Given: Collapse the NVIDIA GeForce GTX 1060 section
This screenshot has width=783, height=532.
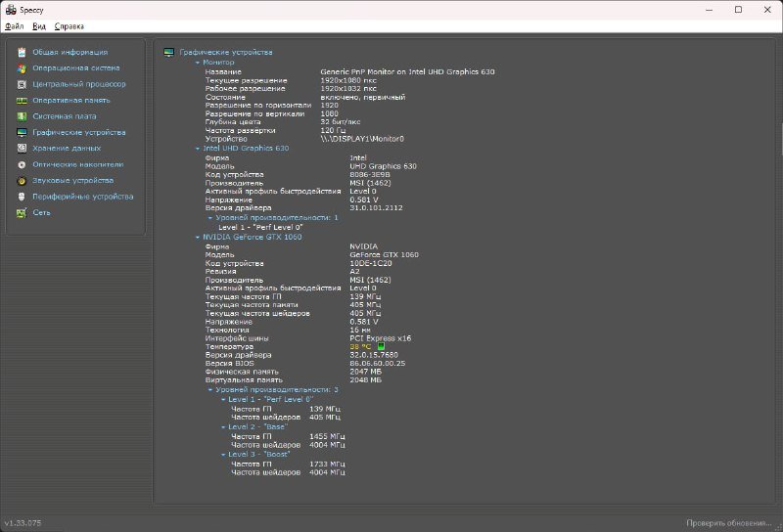Looking at the screenshot, I should click(198, 238).
